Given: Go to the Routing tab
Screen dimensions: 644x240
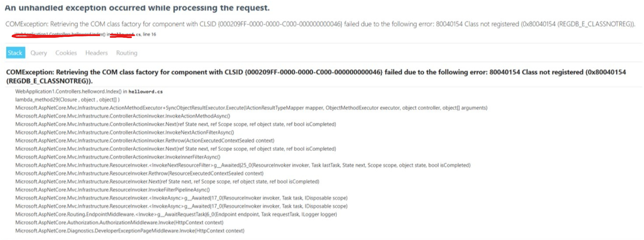Looking at the screenshot, I should (x=127, y=53).
